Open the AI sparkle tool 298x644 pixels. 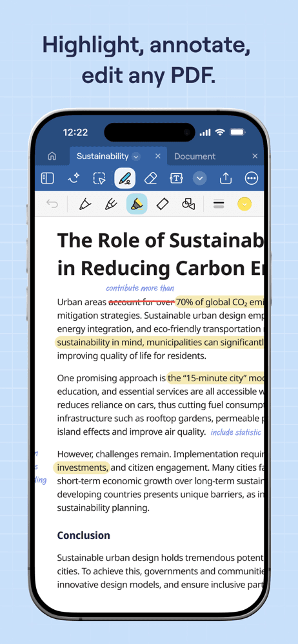point(74,178)
